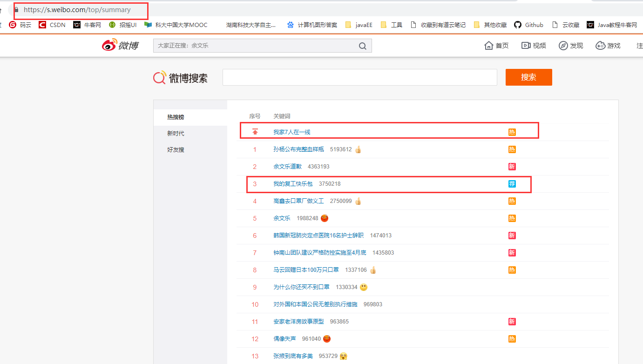Click the browser address bar URL

[77, 9]
